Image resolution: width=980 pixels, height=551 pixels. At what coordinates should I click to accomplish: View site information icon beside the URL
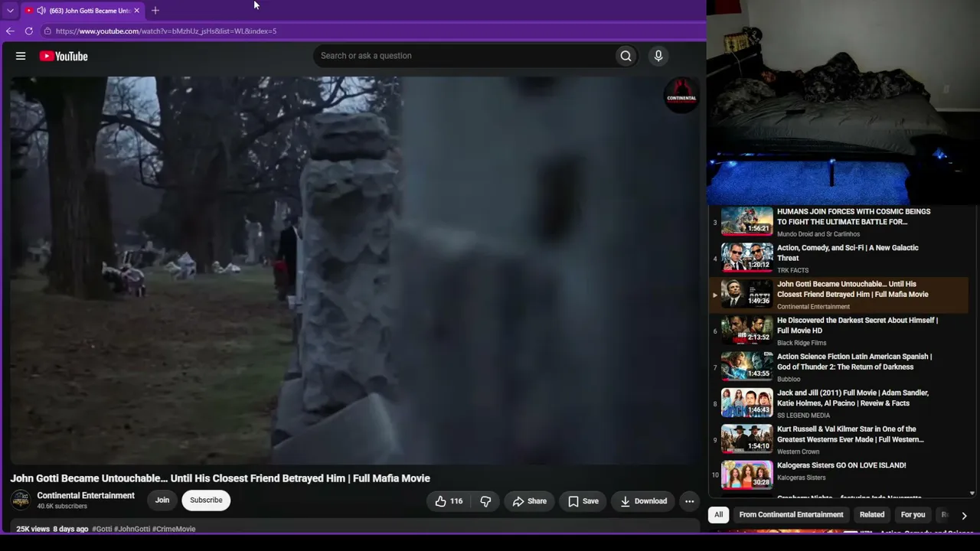pyautogui.click(x=47, y=31)
